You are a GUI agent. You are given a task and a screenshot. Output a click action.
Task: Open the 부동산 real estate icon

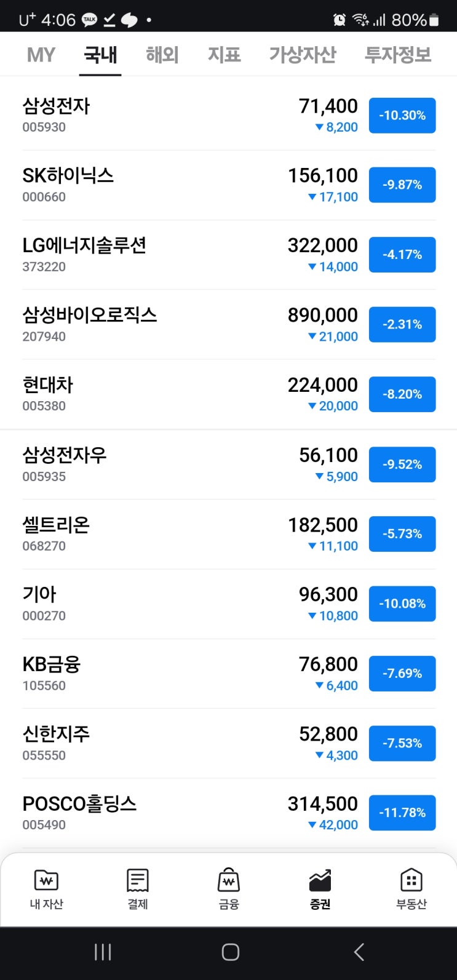(x=411, y=881)
